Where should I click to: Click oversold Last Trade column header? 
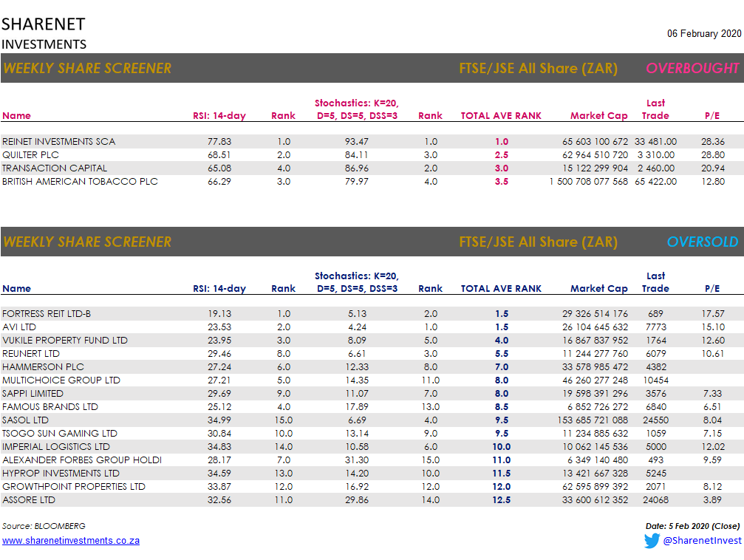pyautogui.click(x=656, y=282)
